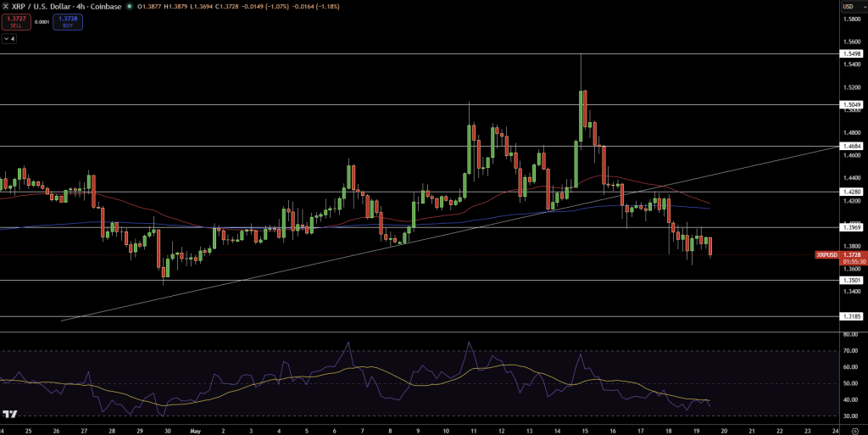Image resolution: width=868 pixels, height=435 pixels.
Task: Click date 20 on the time axis
Action: 724,431
